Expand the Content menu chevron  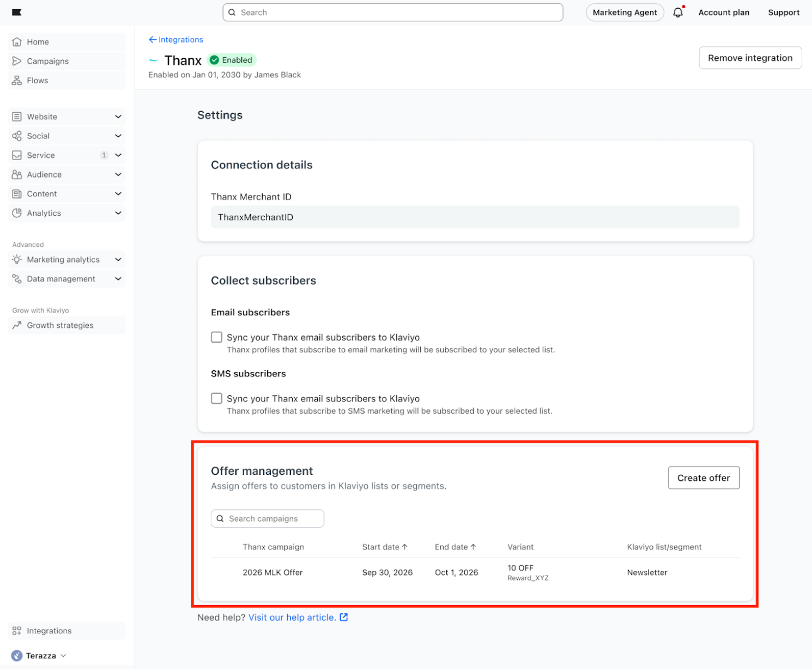click(118, 194)
